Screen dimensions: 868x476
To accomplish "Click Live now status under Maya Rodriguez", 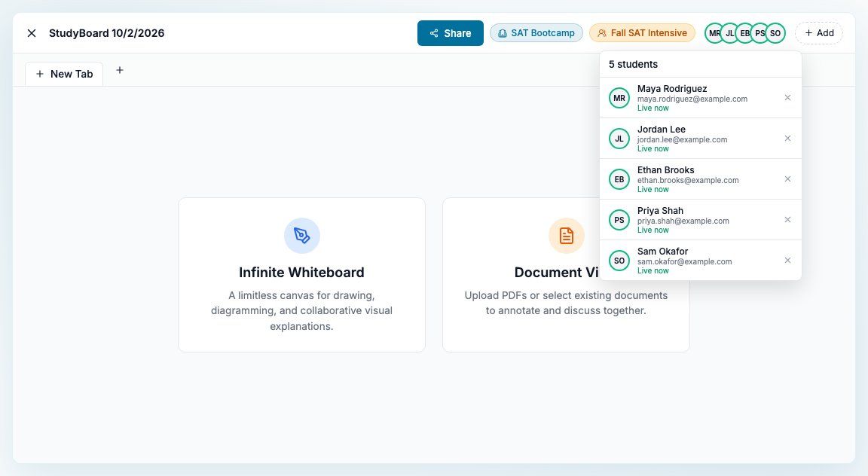I will coord(653,108).
